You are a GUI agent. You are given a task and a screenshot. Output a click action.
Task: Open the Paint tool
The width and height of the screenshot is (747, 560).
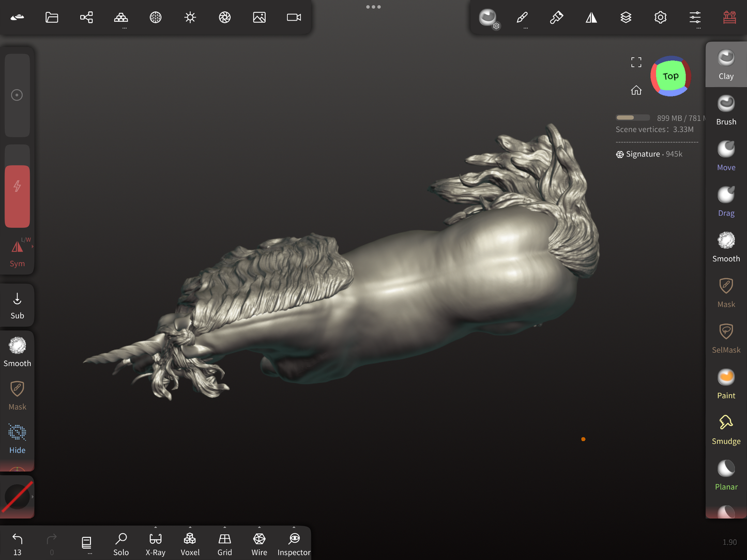click(x=726, y=384)
